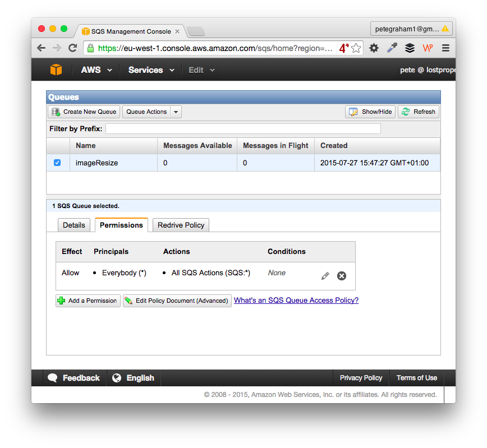Click the pencil edit permission icon

[x=325, y=276]
